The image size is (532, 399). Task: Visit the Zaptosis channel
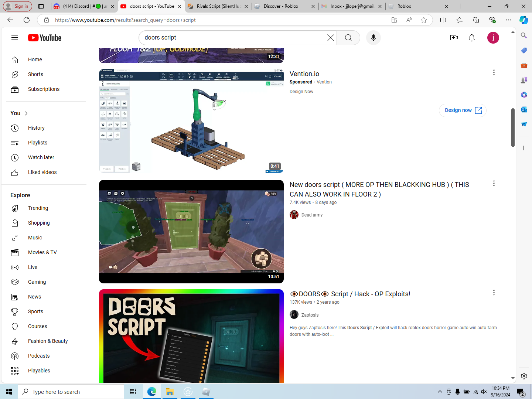pos(310,315)
